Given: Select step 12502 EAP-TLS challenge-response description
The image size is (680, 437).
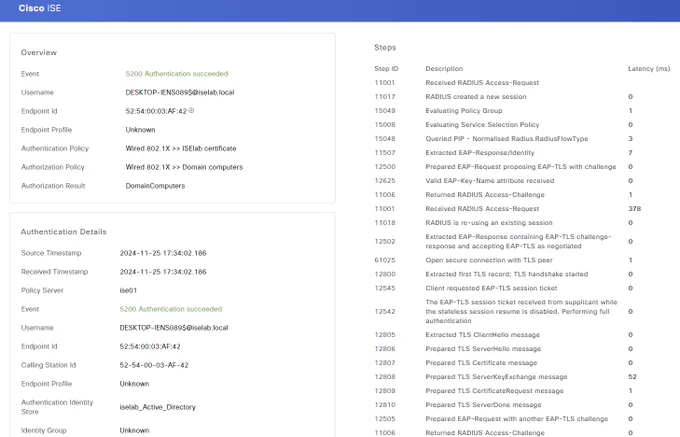Looking at the screenshot, I should tap(518, 241).
